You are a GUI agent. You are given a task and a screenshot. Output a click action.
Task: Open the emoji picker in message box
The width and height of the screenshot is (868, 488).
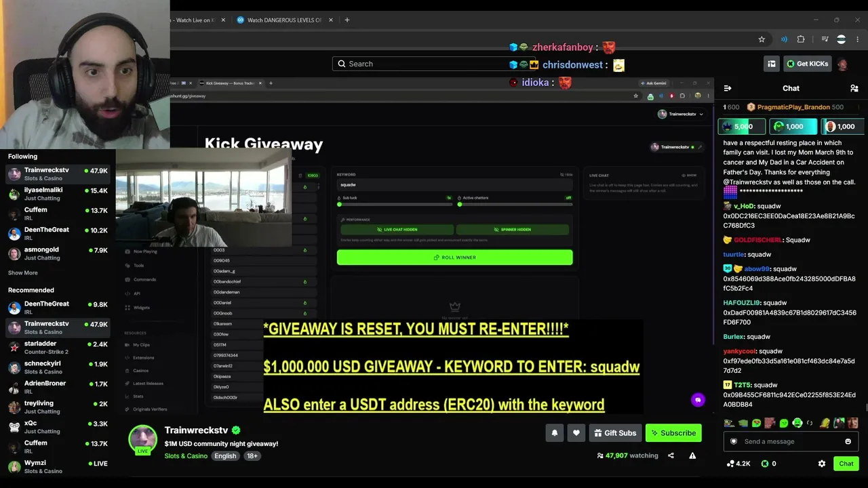tap(848, 441)
